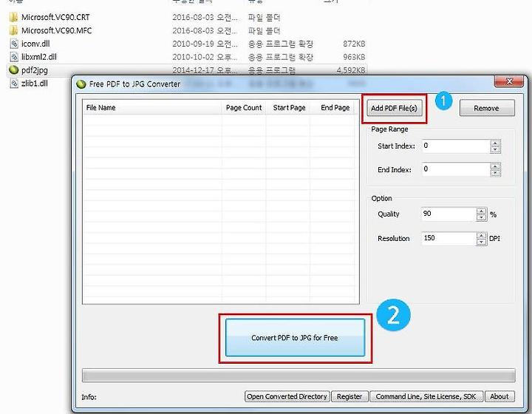The width and height of the screenshot is (532, 414).
Task: Click the 2010-09-19 date of iconv.dll
Action: 205,44
